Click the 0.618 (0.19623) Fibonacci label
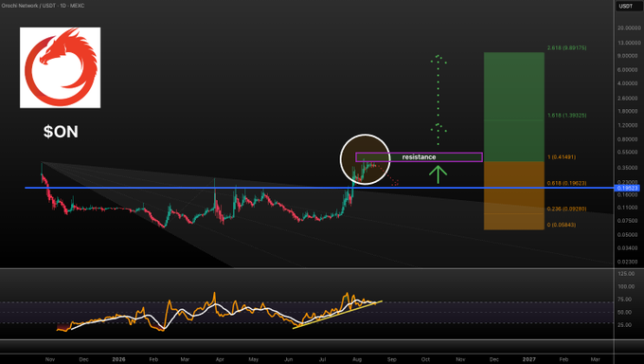This screenshot has width=644, height=364. click(566, 183)
